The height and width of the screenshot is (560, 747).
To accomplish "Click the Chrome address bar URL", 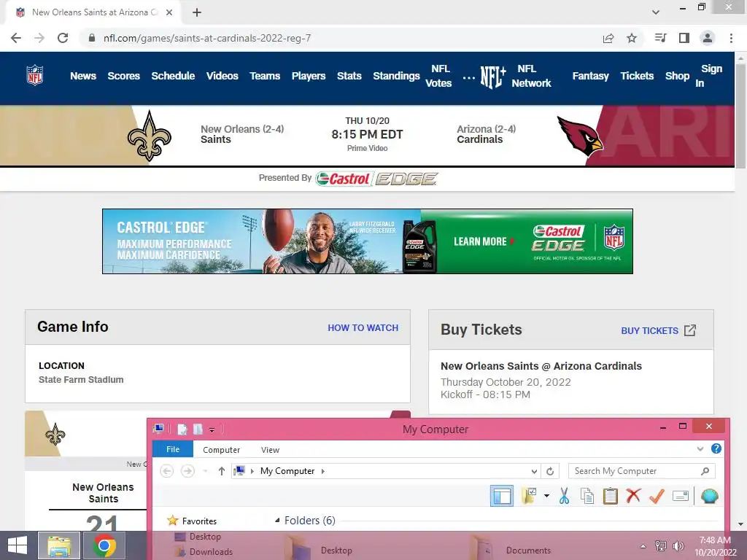I will pyautogui.click(x=207, y=38).
